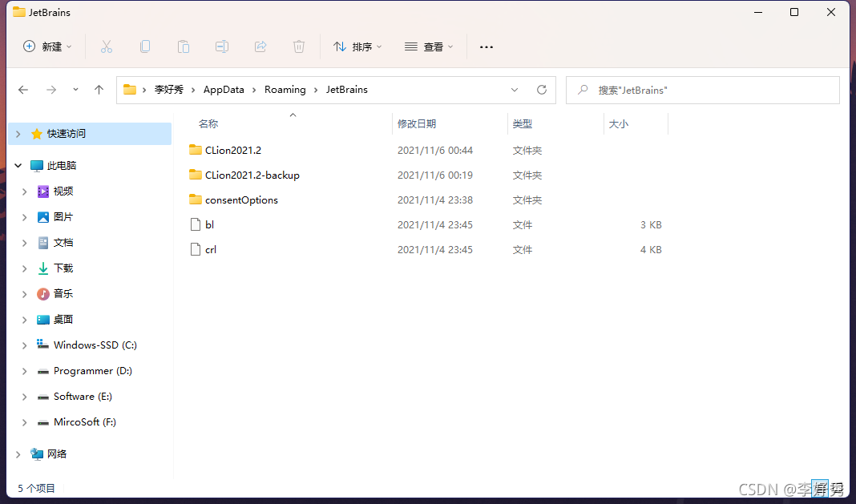Open the 新建 dropdown button

point(47,47)
